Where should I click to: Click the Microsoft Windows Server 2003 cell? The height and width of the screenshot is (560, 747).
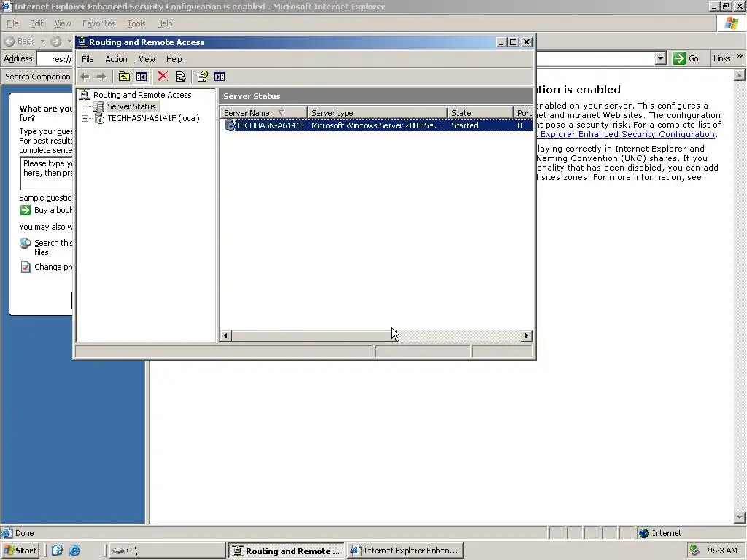(376, 125)
